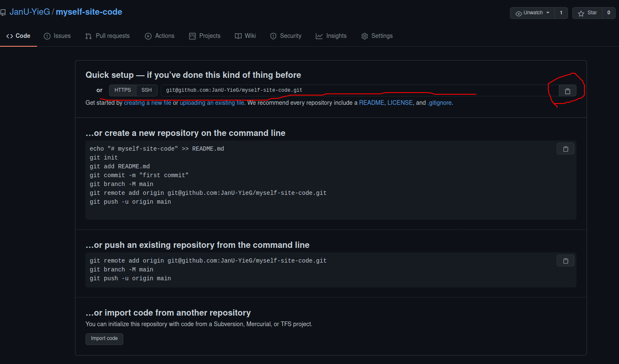Open Insights via its graph icon
Screen dimensions: 619x364
319,36
